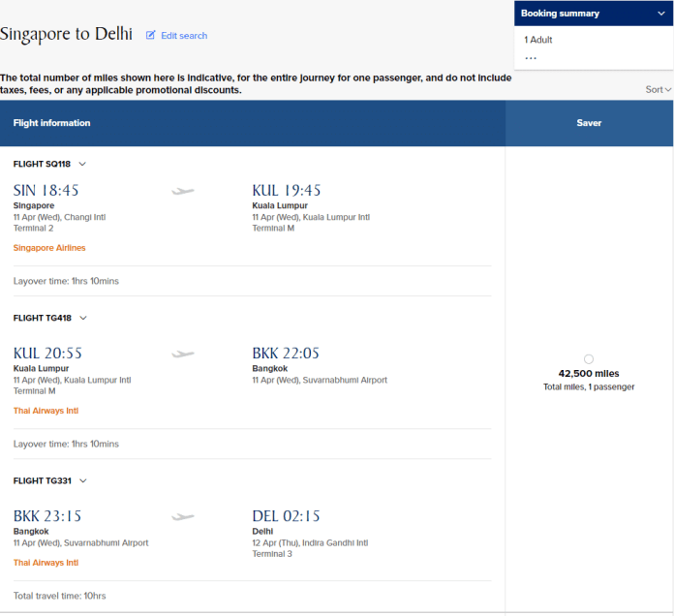The width and height of the screenshot is (674, 616).
Task: Click the plane icon between BKK and DEL
Action: (183, 516)
